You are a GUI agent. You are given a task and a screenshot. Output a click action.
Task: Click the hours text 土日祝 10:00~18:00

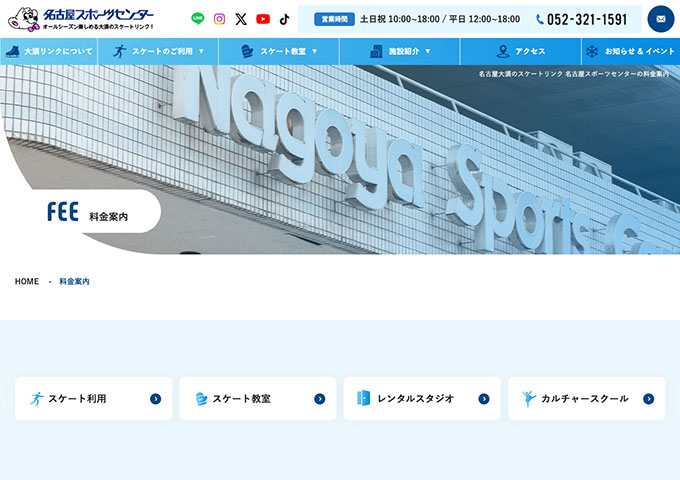[x=399, y=19]
